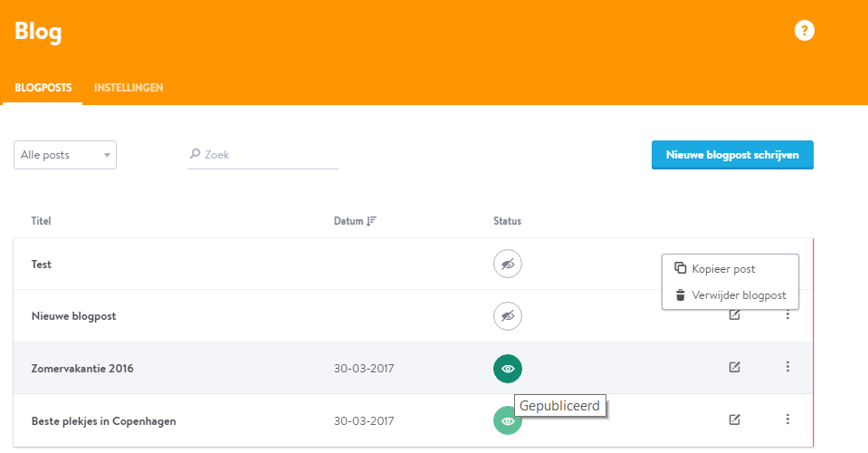
Task: Sort posts by the Datum column
Action: click(x=355, y=221)
